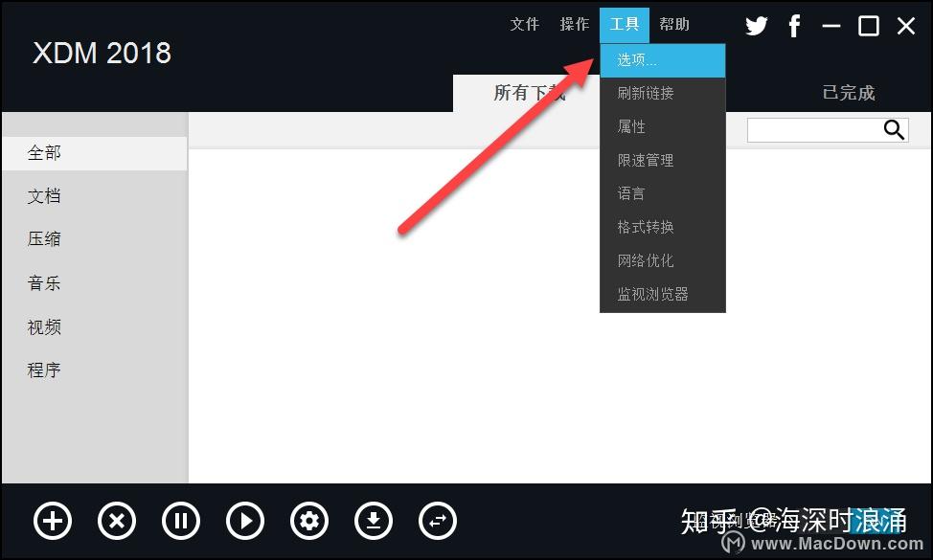933x560 pixels.
Task: Pause the current download
Action: [180, 521]
